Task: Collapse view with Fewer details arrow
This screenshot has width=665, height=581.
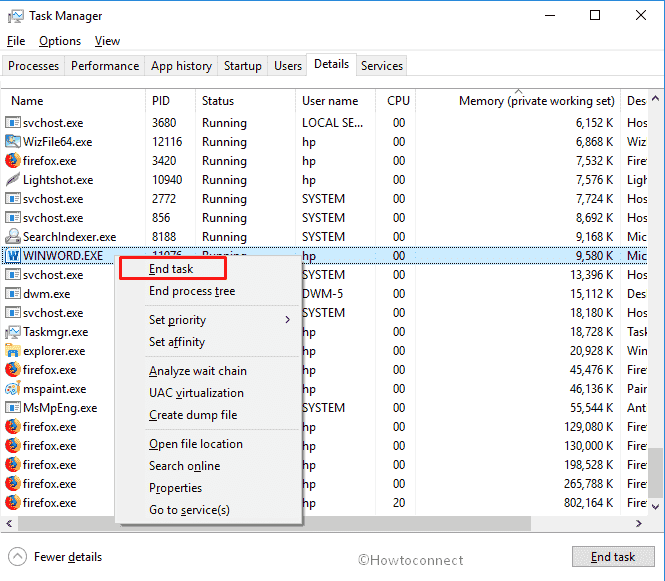Action: [x=17, y=557]
